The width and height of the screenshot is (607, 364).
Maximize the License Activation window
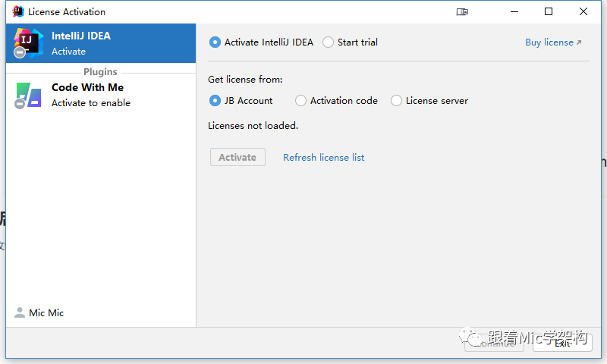point(549,12)
